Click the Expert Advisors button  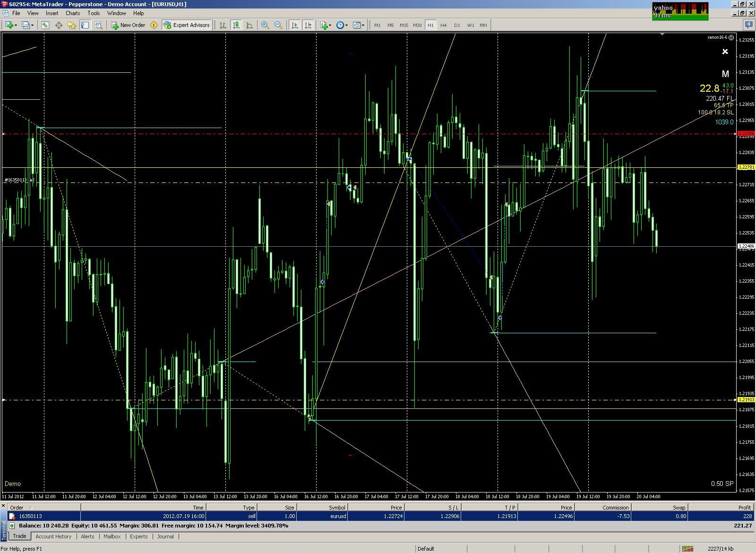point(187,25)
